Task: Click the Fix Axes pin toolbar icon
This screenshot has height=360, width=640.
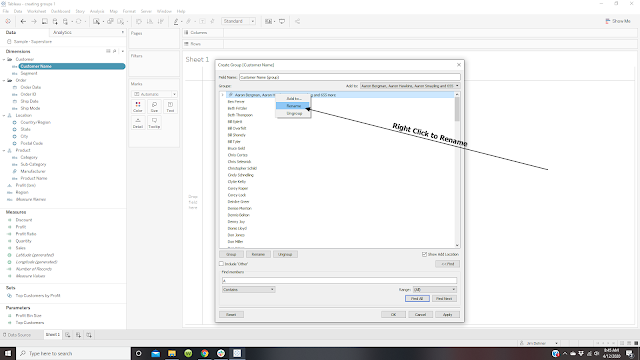Action: pos(212,21)
